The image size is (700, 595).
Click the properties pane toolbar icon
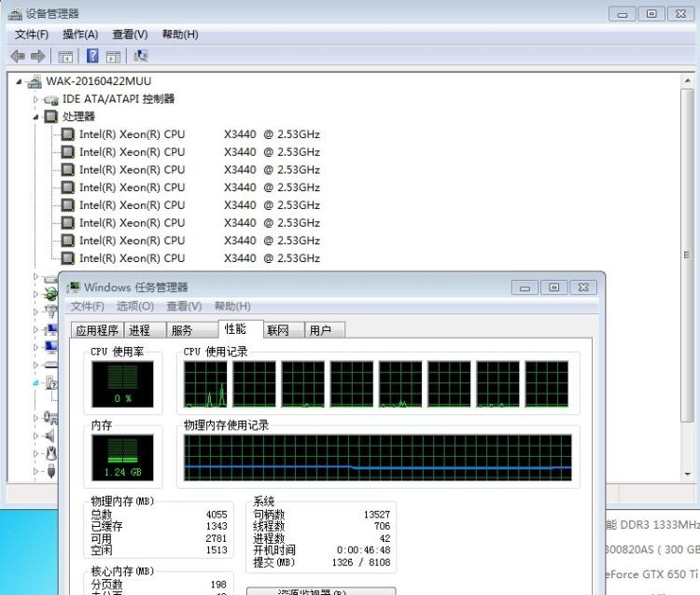(113, 57)
